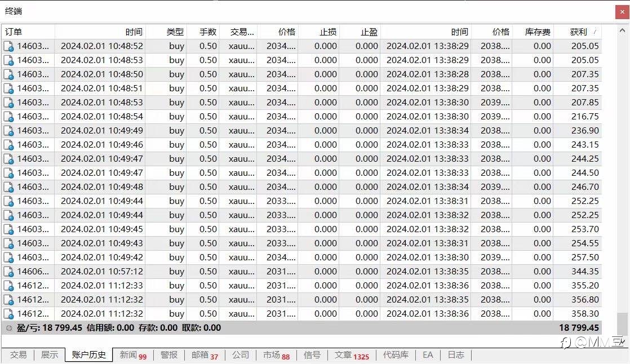
Task: Open the 代码库 tab
Action: (396, 355)
